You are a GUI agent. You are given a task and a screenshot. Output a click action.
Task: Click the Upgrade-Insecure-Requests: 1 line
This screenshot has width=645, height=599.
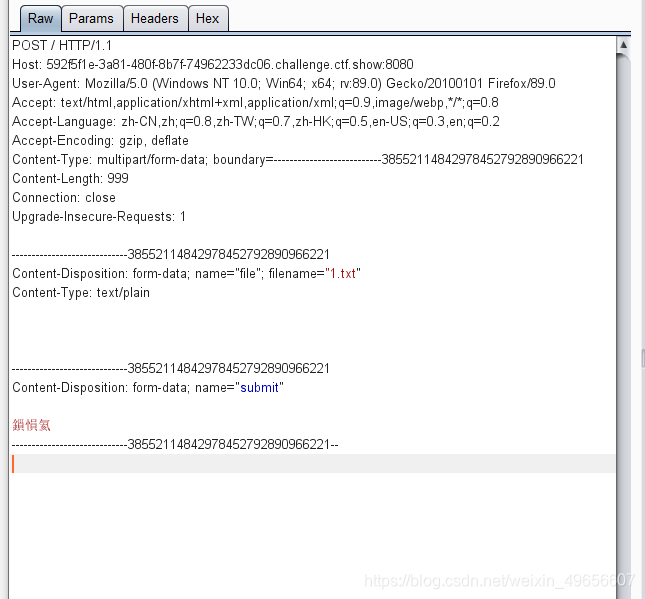pos(99,217)
